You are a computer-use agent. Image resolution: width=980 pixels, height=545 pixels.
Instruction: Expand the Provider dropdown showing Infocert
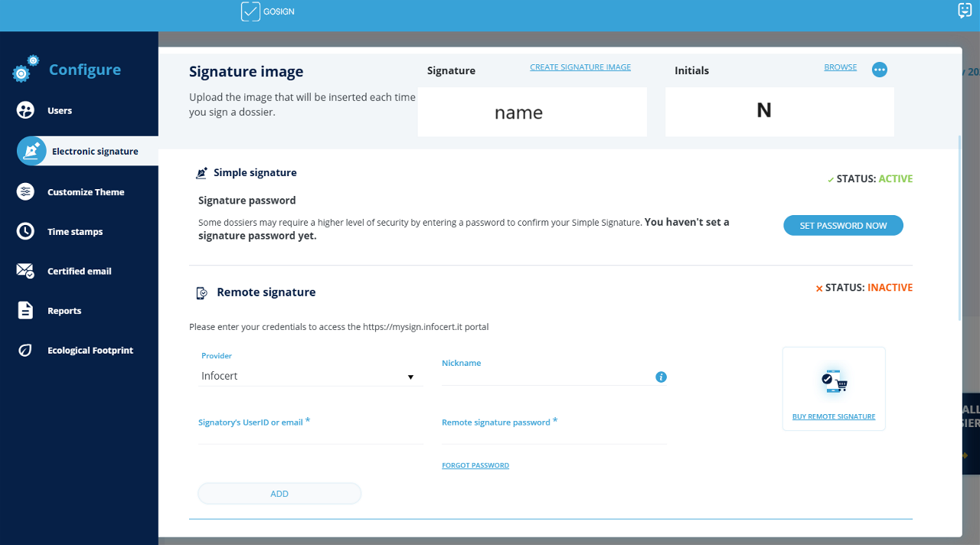[x=309, y=377]
